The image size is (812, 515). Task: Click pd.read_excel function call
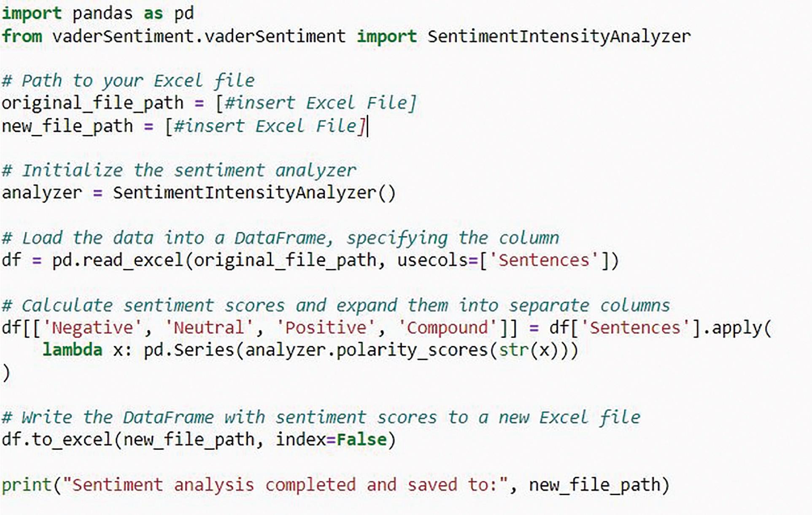(118, 260)
